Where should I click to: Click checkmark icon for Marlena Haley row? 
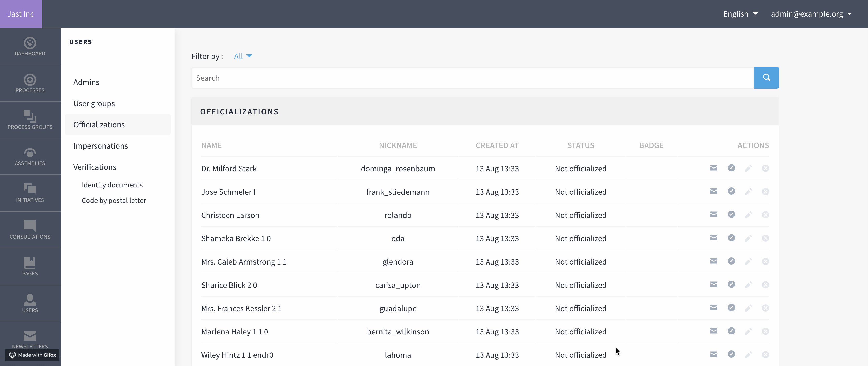731,331
